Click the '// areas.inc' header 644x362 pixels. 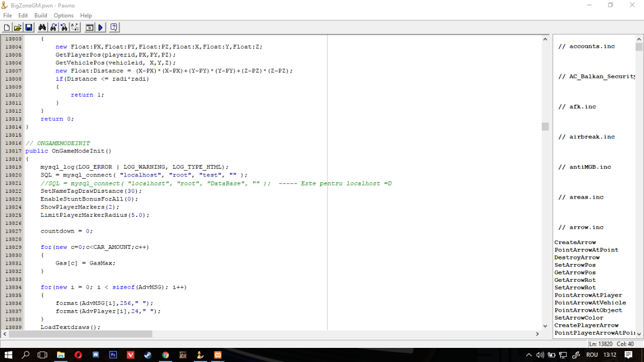pos(581,198)
